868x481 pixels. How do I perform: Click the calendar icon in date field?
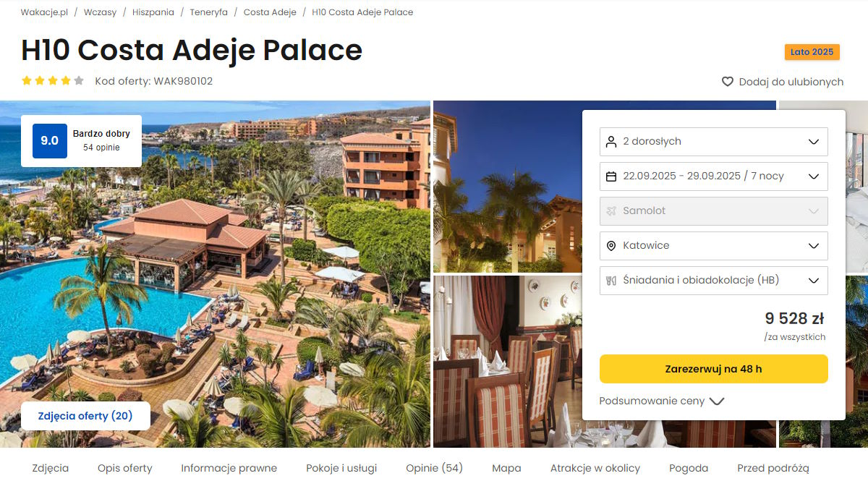(611, 176)
